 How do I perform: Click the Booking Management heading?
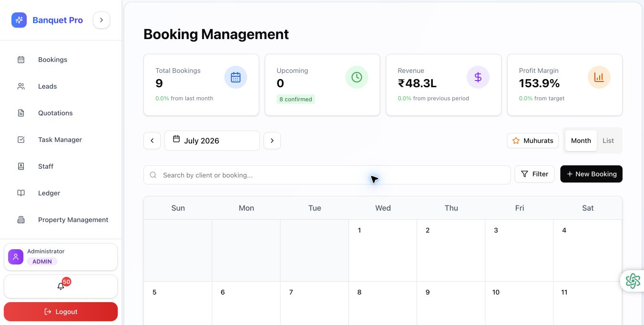(x=216, y=34)
